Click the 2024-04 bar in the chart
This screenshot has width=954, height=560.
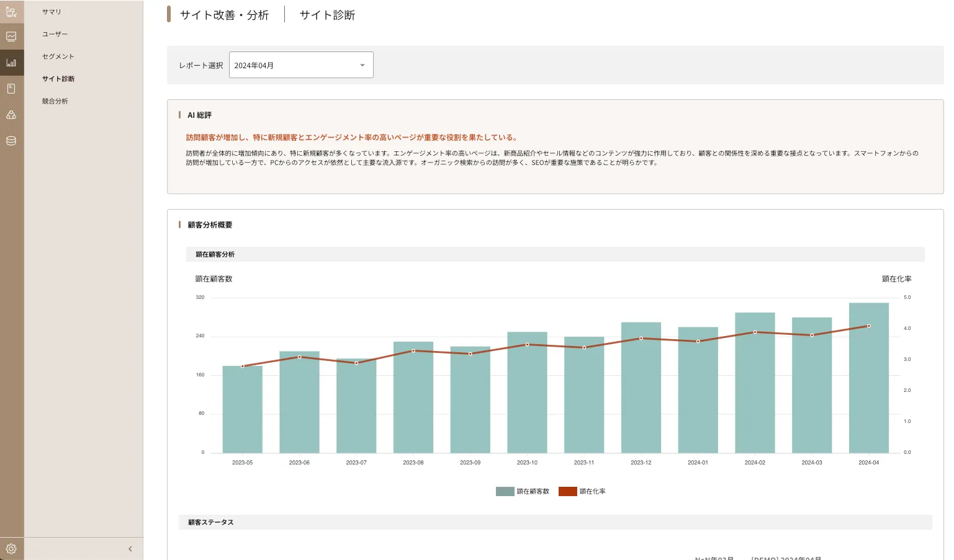click(x=869, y=378)
